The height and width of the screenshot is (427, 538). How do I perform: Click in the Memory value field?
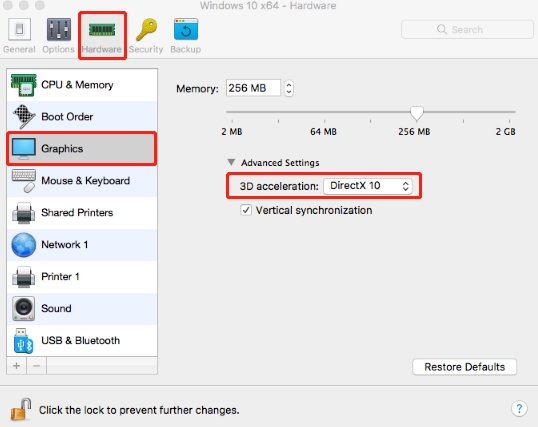pyautogui.click(x=253, y=88)
